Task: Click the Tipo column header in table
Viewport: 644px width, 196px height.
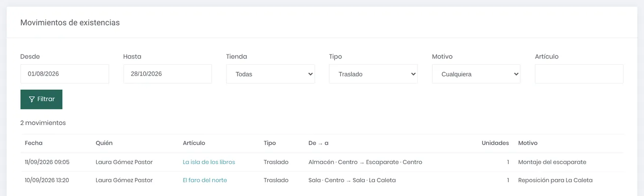Action: click(269, 143)
